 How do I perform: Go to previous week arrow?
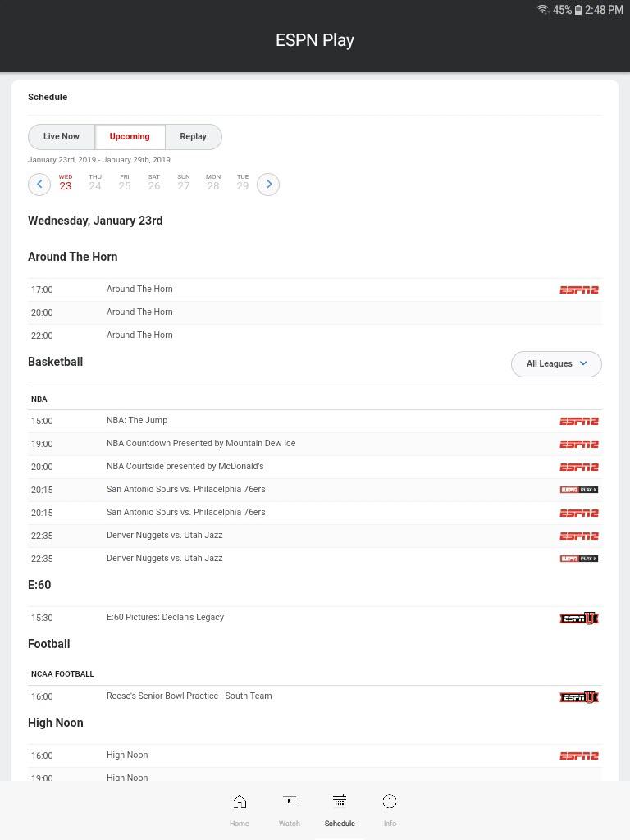click(39, 185)
